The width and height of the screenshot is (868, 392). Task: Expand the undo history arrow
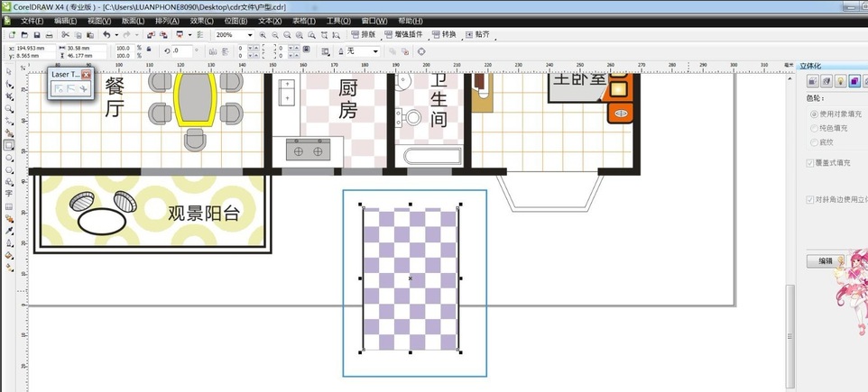[x=116, y=35]
